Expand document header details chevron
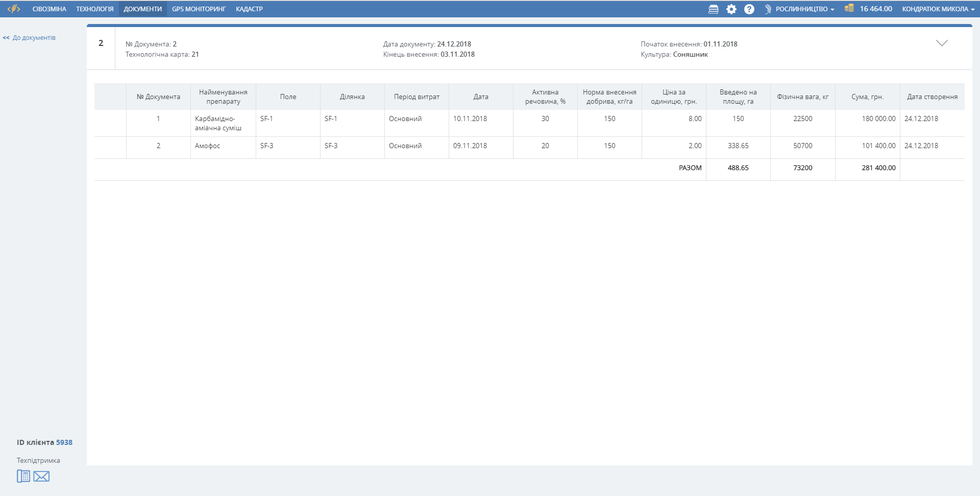The image size is (980, 496). [x=942, y=43]
